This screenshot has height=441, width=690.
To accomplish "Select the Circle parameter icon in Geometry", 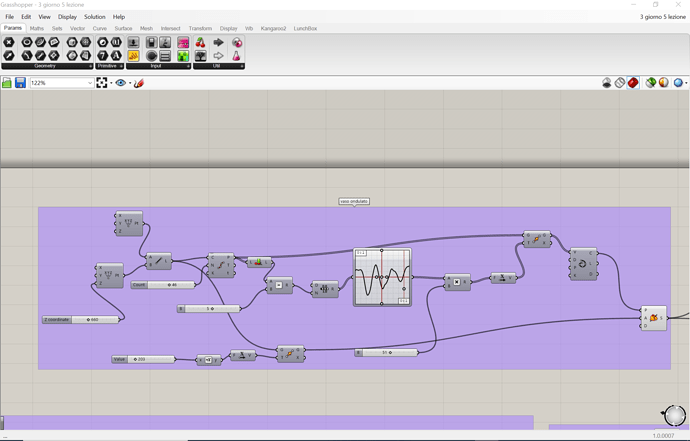I will pos(27,42).
